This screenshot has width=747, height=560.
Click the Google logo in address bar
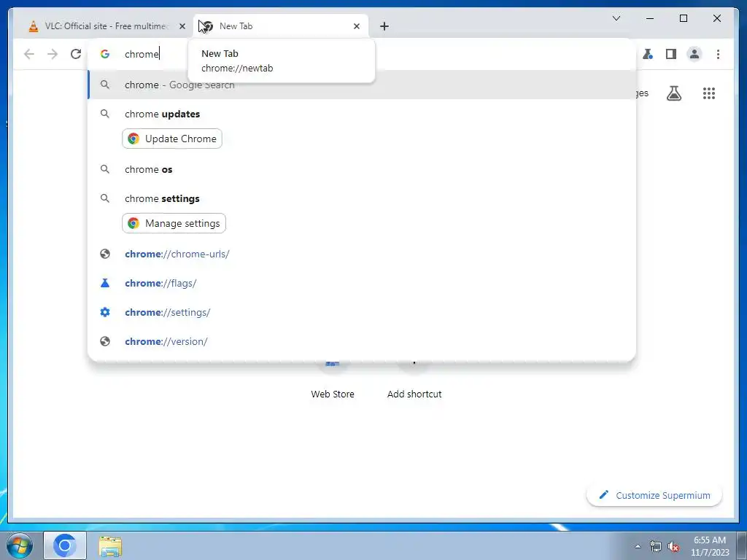(x=105, y=54)
